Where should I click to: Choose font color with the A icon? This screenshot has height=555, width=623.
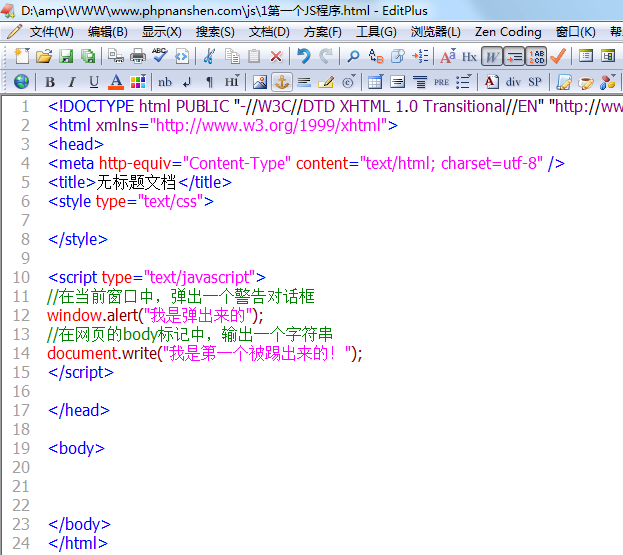click(x=116, y=82)
